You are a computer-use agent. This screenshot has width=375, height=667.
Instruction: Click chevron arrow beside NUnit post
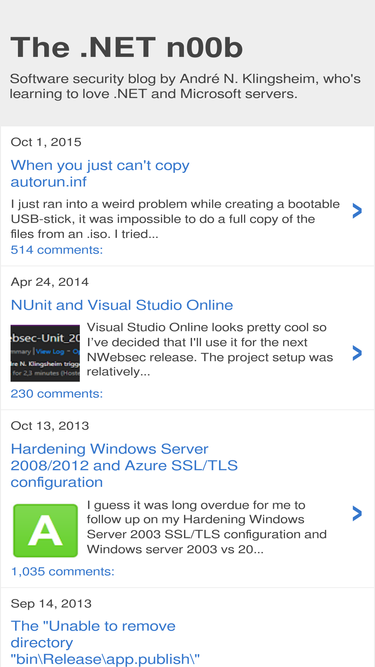pyautogui.click(x=357, y=353)
